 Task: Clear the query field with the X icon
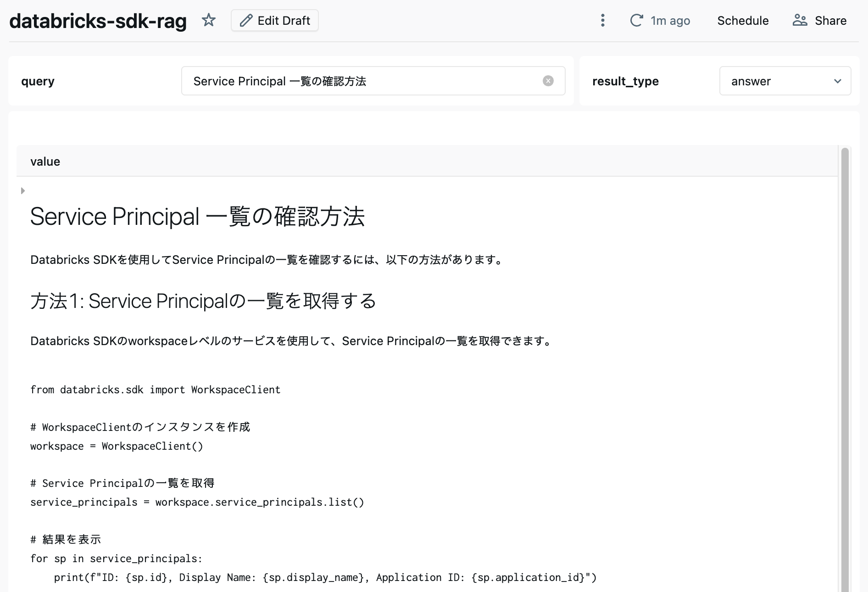click(548, 81)
